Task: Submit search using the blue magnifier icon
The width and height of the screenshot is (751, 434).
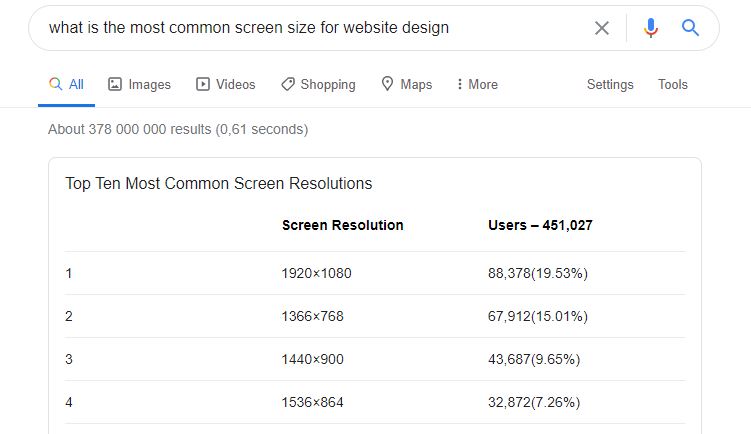Action: pyautogui.click(x=690, y=28)
